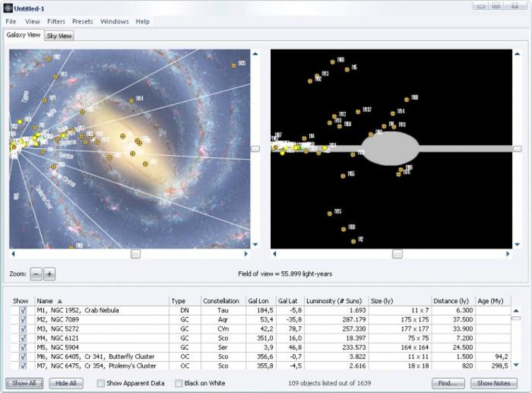Image resolution: width=532 pixels, height=393 pixels.
Task: Open the View menu
Action: click(32, 21)
